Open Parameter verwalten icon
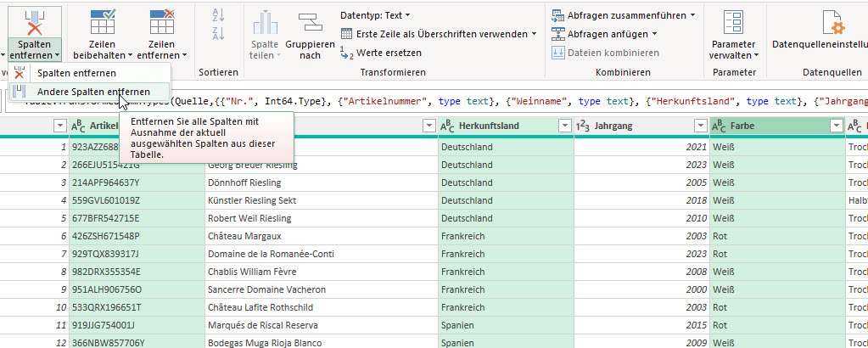 pos(733,22)
